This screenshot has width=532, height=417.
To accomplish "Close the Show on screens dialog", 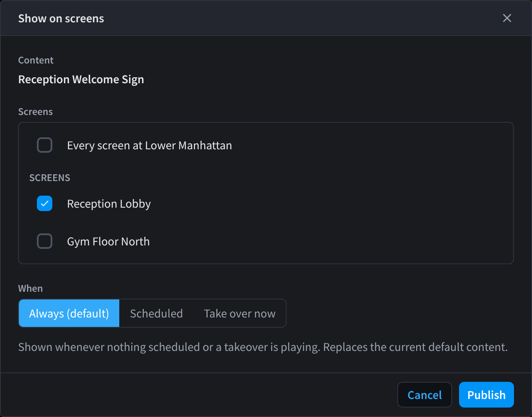I will pyautogui.click(x=507, y=18).
